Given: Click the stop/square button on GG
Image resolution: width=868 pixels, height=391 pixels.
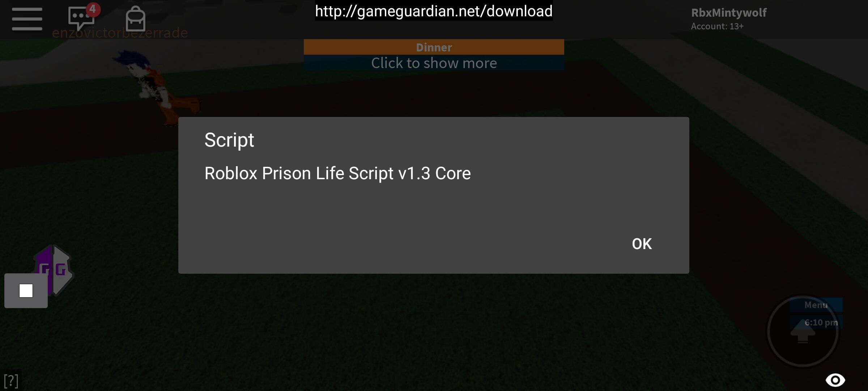Looking at the screenshot, I should tap(25, 290).
